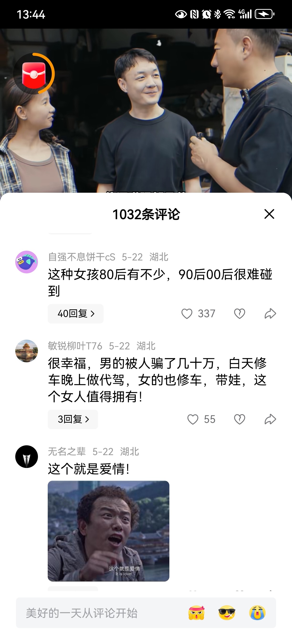Image resolution: width=292 pixels, height=644 pixels.
Task: Open the palace avatar profile
Action: tap(26, 351)
